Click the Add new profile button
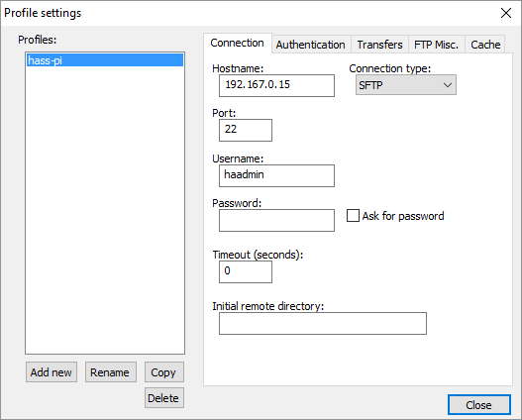The width and height of the screenshot is (522, 420). (52, 372)
